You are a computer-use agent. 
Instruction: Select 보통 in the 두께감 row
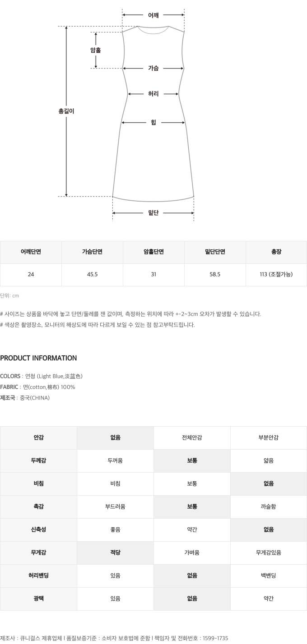tap(192, 461)
